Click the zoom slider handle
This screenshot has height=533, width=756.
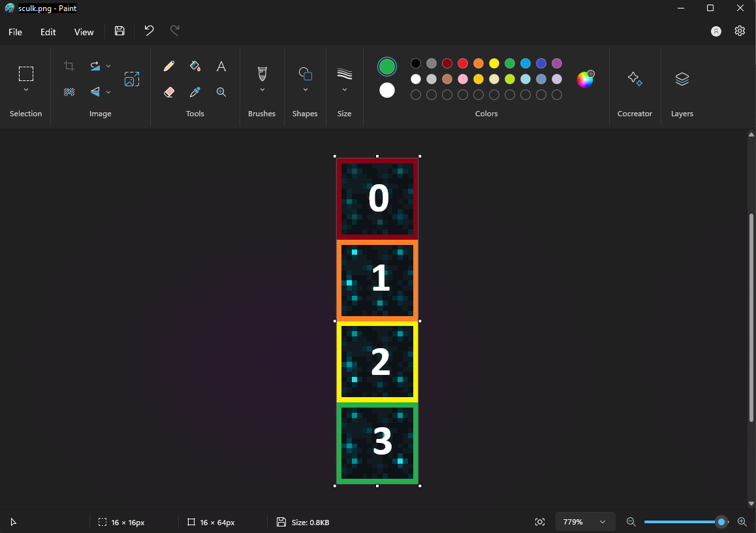(x=721, y=522)
